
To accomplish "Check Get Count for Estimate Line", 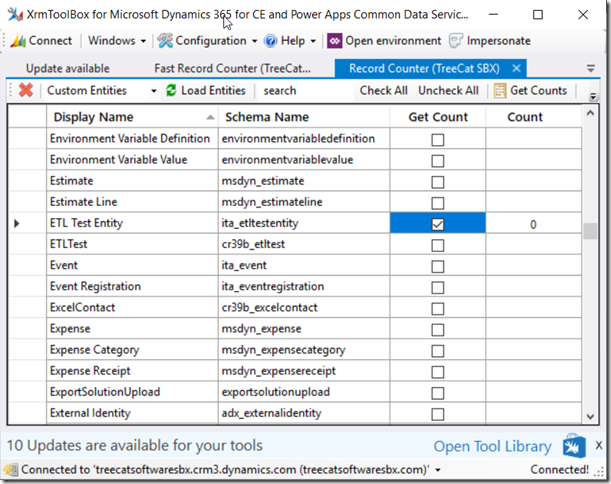I will [438, 203].
